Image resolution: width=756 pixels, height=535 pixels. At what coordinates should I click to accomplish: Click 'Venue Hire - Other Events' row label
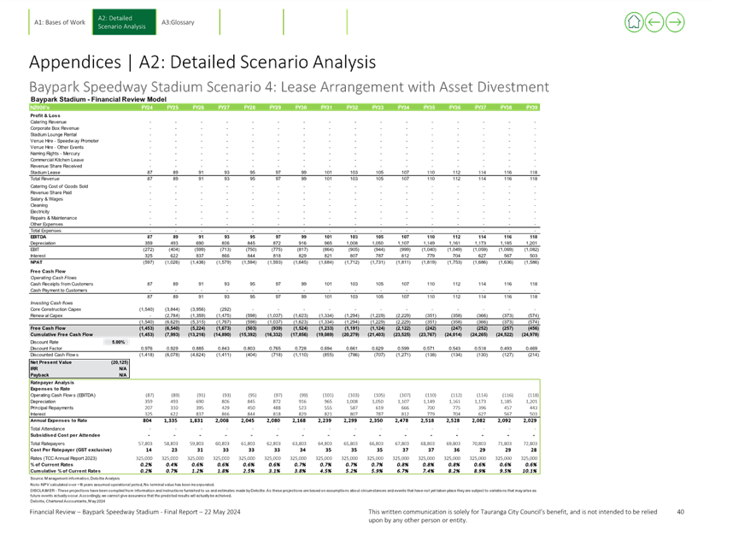57,147
